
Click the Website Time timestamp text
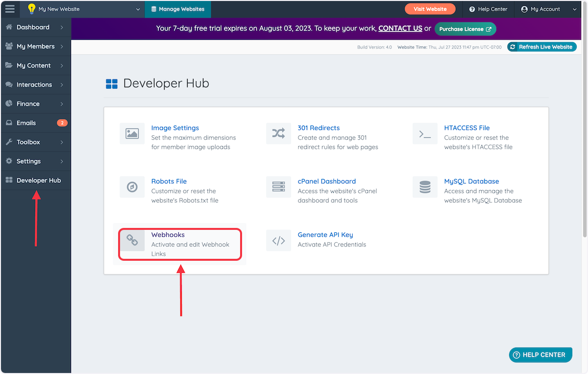449,47
